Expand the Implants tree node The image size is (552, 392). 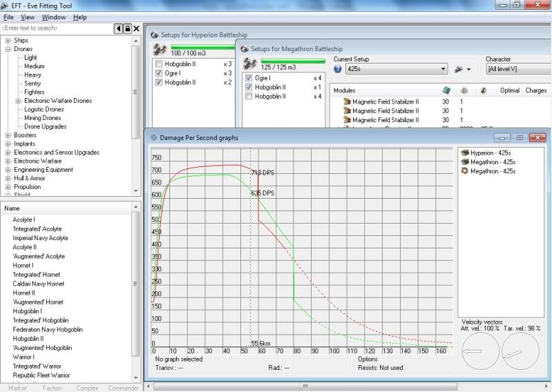pyautogui.click(x=8, y=144)
